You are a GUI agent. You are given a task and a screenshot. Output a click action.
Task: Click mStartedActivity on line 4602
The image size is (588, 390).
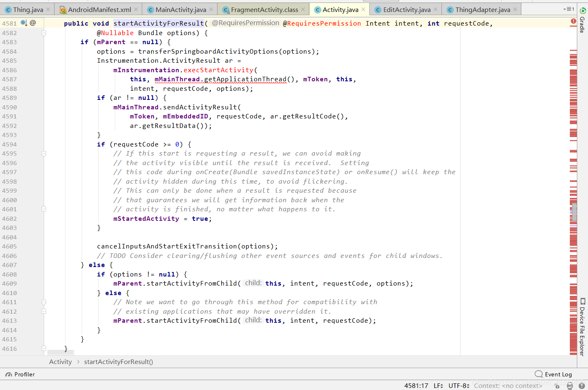[146, 219]
